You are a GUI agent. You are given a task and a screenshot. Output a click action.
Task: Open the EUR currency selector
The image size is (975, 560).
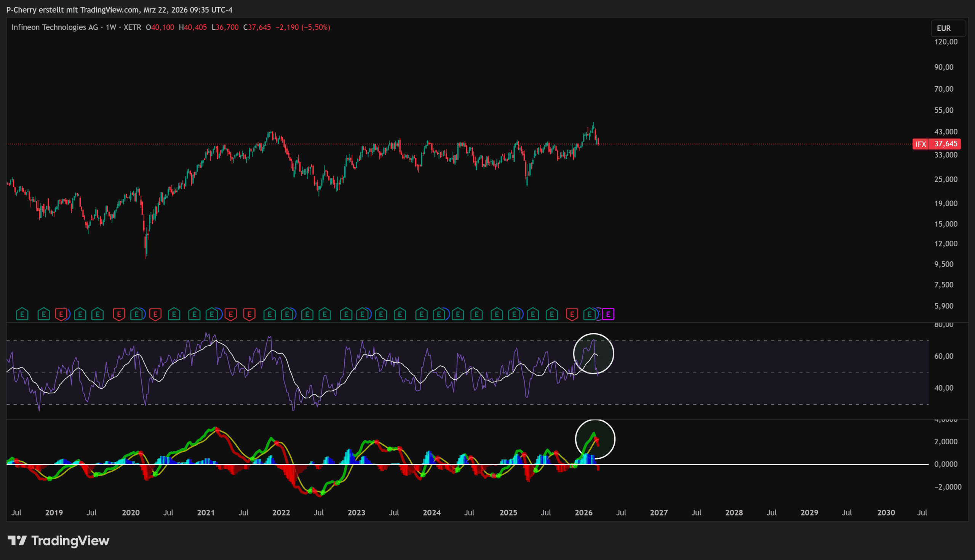pyautogui.click(x=948, y=28)
